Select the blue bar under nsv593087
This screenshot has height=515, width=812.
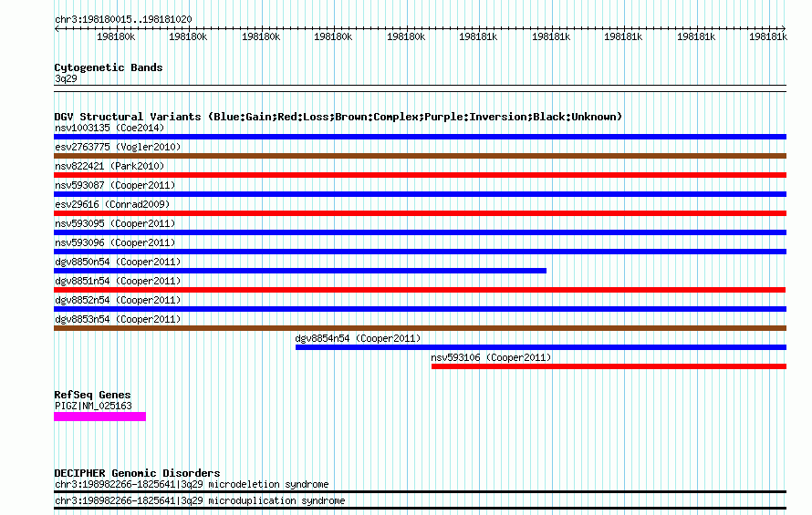click(420, 194)
